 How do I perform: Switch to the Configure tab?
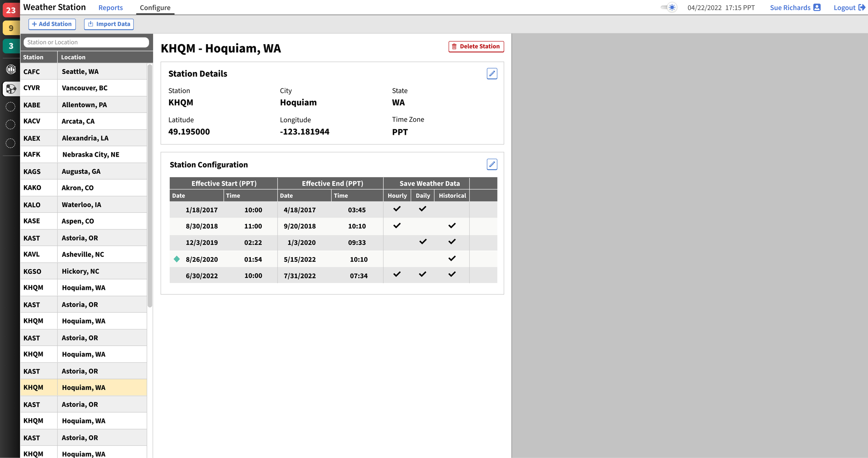coord(155,8)
